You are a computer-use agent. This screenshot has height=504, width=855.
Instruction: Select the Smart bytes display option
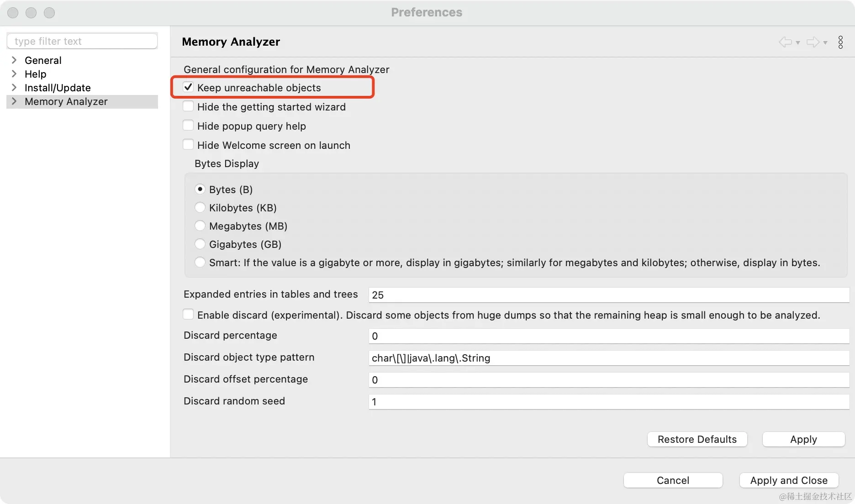(200, 262)
